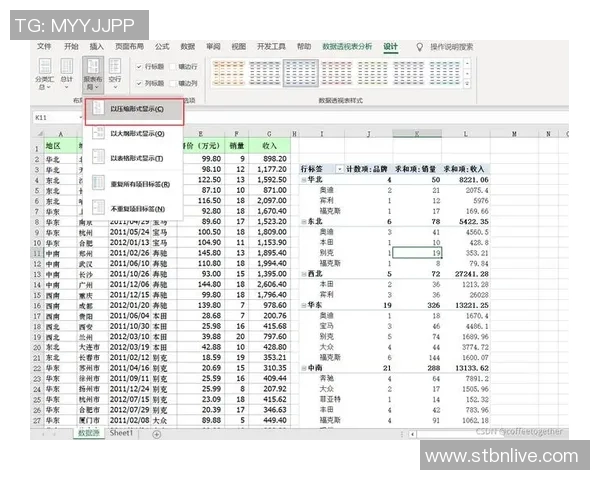Select the 数据源 sheet tab
This screenshot has width=600, height=480.
89,433
